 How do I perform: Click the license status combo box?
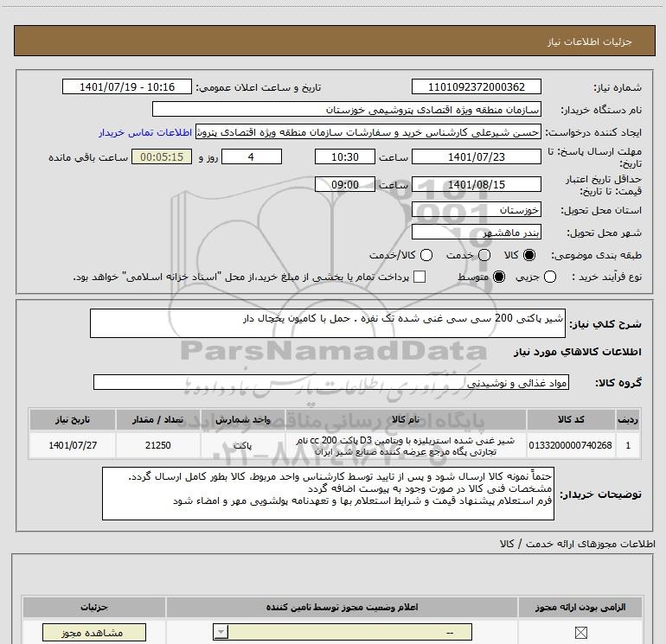tap(343, 632)
